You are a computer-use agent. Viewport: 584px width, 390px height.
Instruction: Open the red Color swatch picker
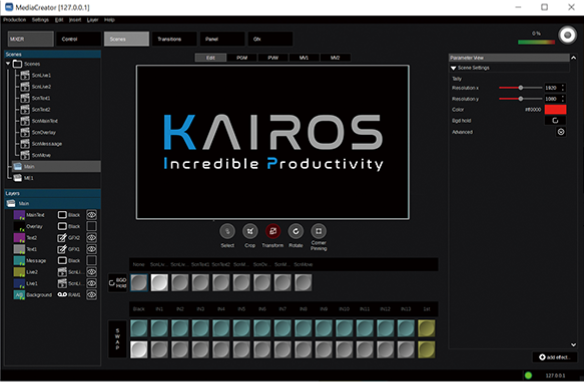click(555, 110)
